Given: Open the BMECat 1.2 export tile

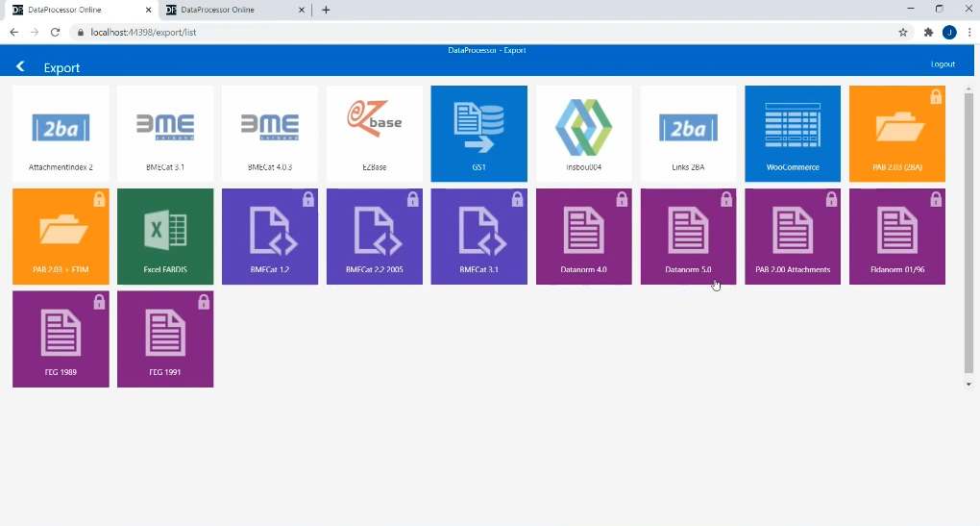Looking at the screenshot, I should point(270,237).
